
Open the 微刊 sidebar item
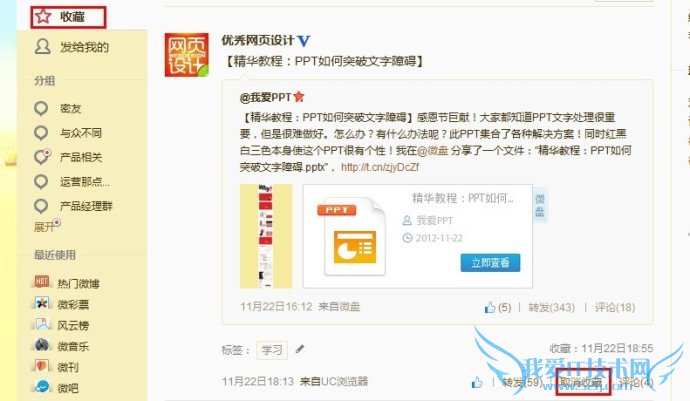click(x=67, y=366)
